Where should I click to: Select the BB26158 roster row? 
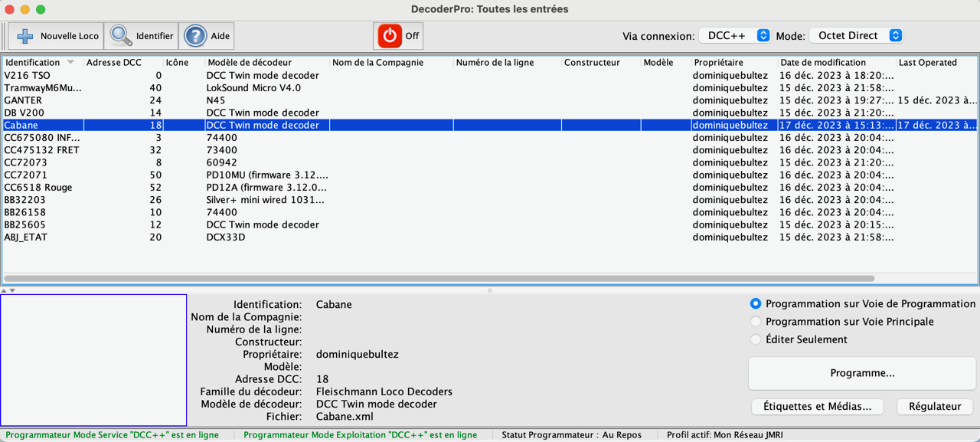[x=490, y=212]
